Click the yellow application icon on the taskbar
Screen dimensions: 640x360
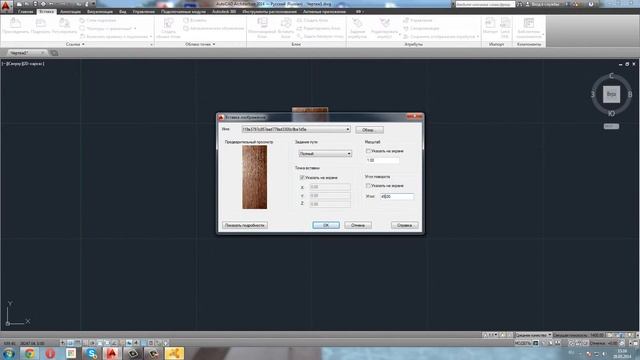[174, 353]
